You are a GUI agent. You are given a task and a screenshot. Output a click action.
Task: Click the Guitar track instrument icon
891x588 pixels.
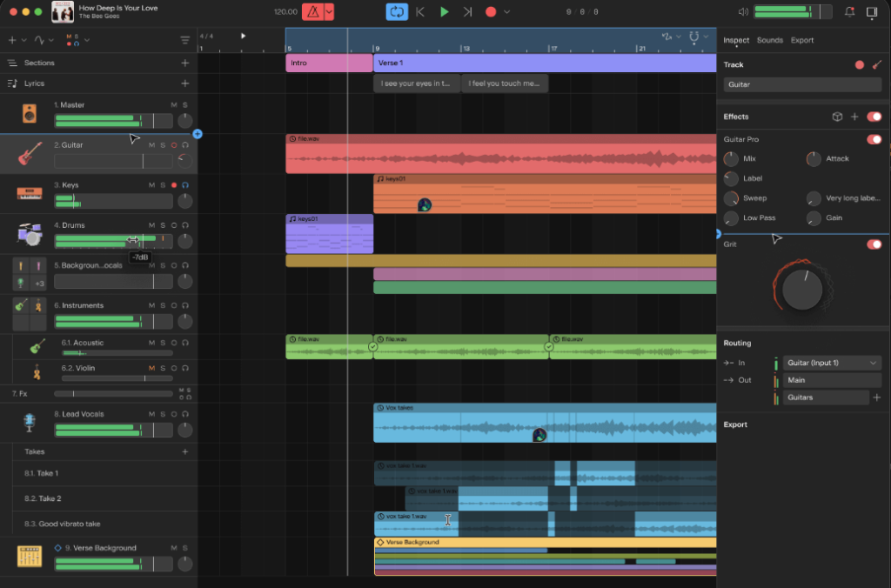point(30,154)
